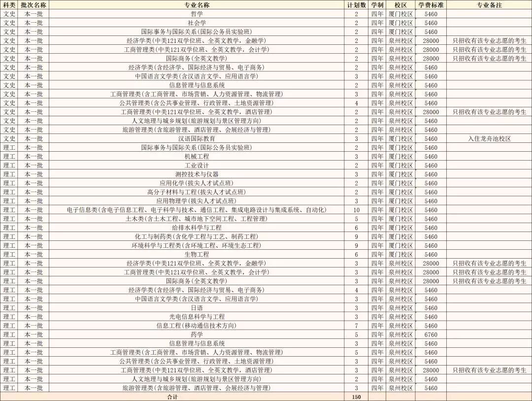Click plan count 6 in 生物工程 row
This screenshot has width=532, height=401.
356,254
